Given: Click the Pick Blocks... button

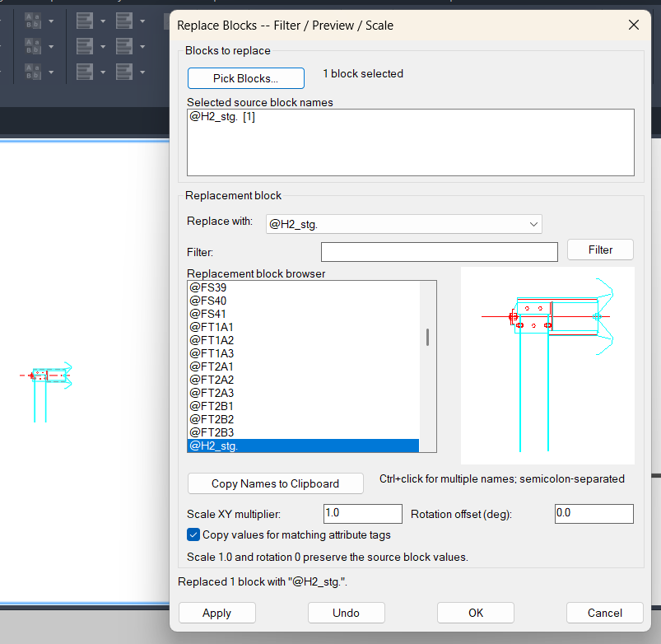Looking at the screenshot, I should [x=246, y=78].
